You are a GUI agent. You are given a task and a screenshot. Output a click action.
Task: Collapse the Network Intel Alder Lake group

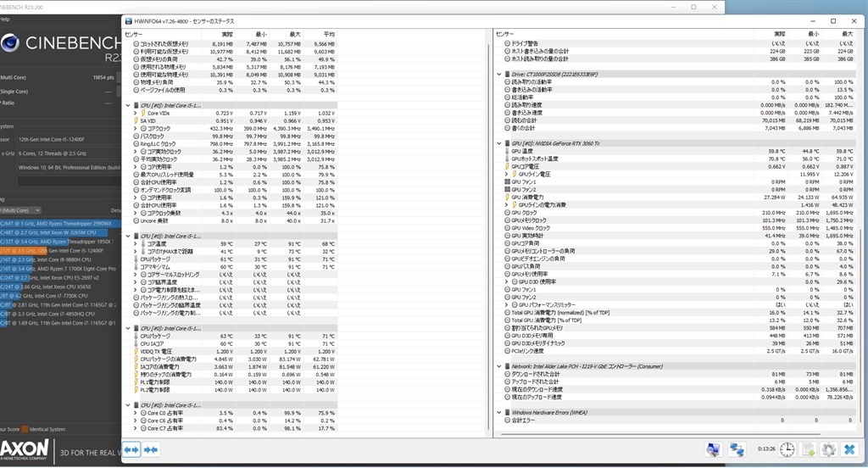point(498,366)
